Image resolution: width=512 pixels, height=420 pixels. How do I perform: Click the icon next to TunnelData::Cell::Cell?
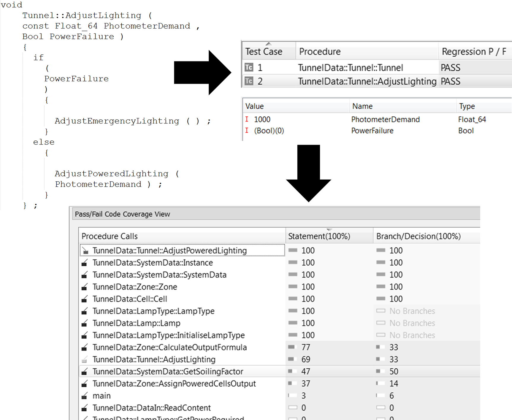click(85, 299)
